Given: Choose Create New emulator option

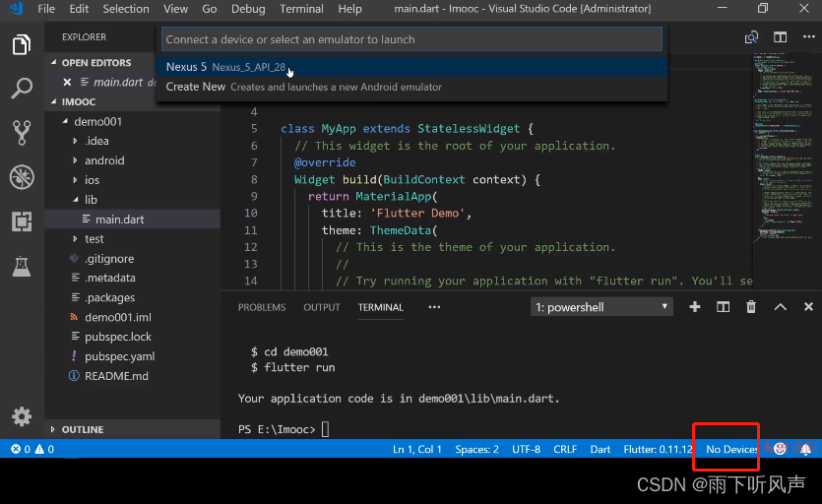Looking at the screenshot, I should pyautogui.click(x=411, y=87).
